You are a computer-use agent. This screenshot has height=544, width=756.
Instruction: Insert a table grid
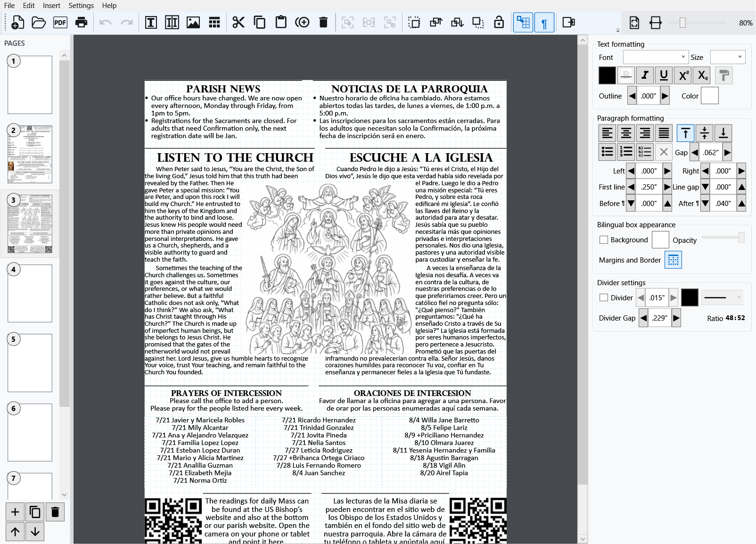(214, 22)
